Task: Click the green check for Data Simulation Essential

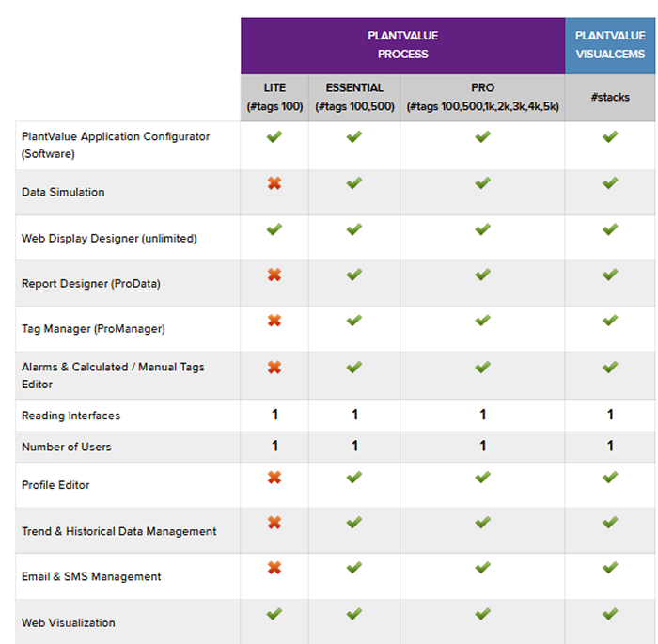Action: [x=354, y=183]
